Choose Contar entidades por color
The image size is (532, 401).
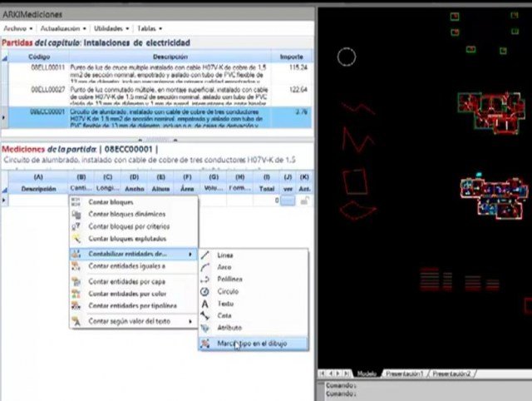133,294
